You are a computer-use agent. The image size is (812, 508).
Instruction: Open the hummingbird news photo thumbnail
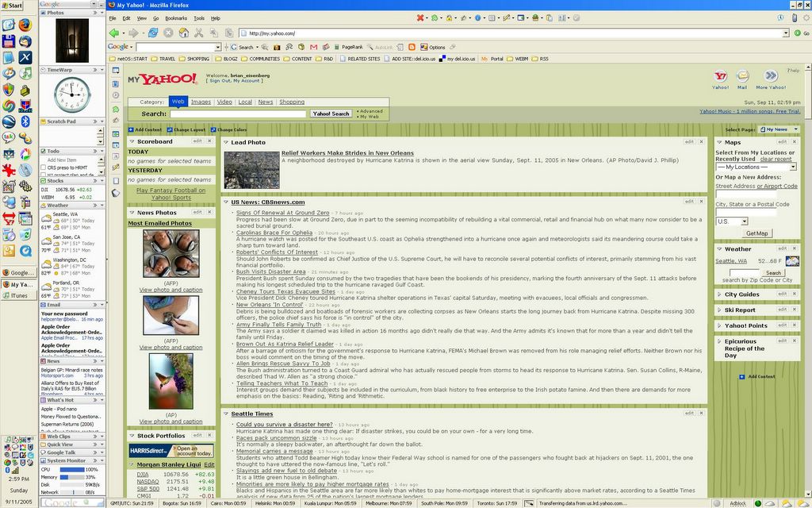[x=171, y=382]
